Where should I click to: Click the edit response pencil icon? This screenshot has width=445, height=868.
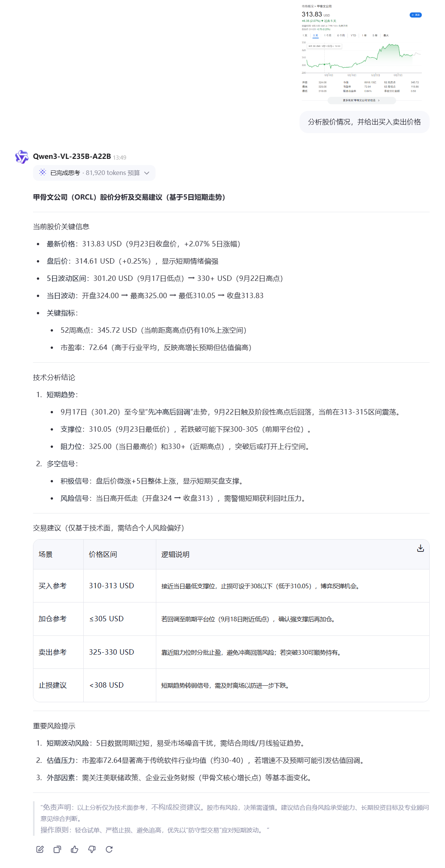[x=40, y=849]
